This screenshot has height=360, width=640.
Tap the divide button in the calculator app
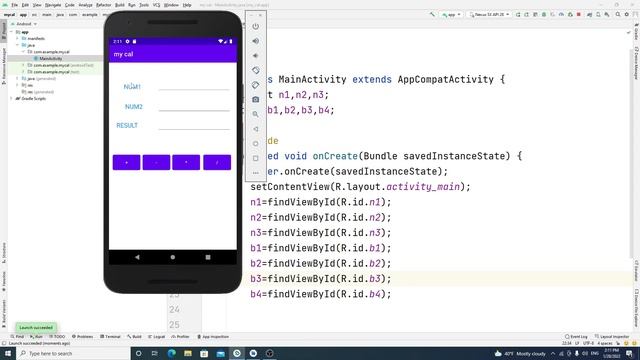[217, 162]
